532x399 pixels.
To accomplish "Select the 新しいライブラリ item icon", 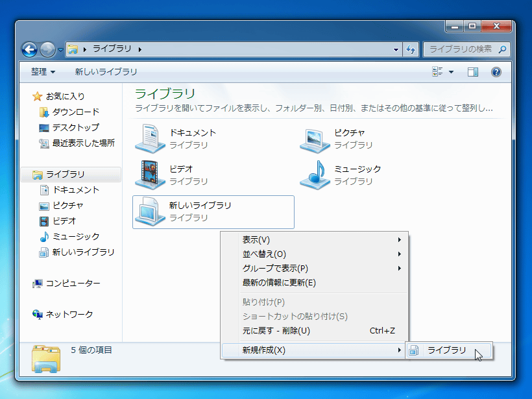I will (x=150, y=212).
